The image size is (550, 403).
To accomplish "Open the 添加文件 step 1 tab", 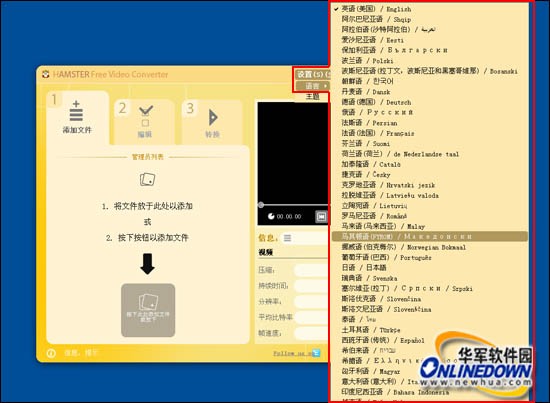I will 77,117.
